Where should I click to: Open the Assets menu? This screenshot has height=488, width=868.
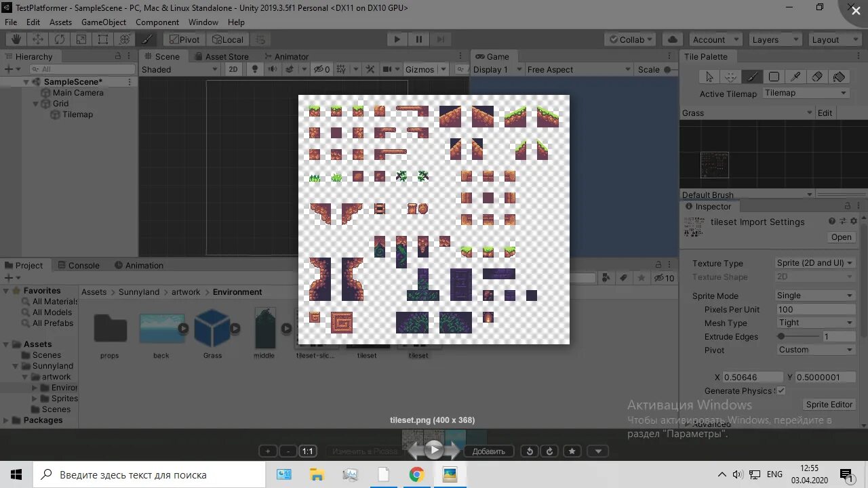coord(60,22)
